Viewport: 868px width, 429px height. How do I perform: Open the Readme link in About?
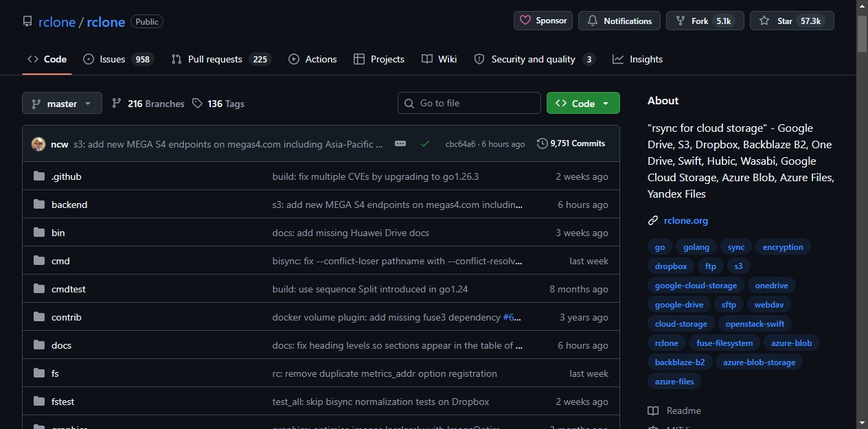tap(674, 410)
